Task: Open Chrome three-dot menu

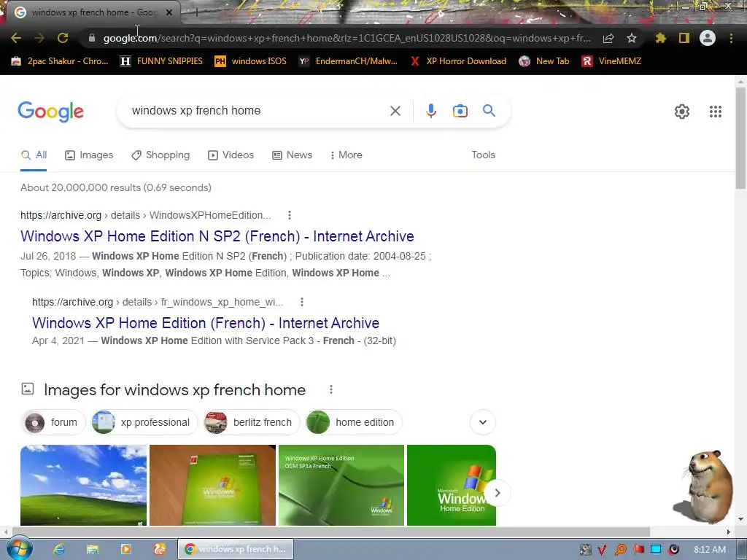Action: [731, 38]
